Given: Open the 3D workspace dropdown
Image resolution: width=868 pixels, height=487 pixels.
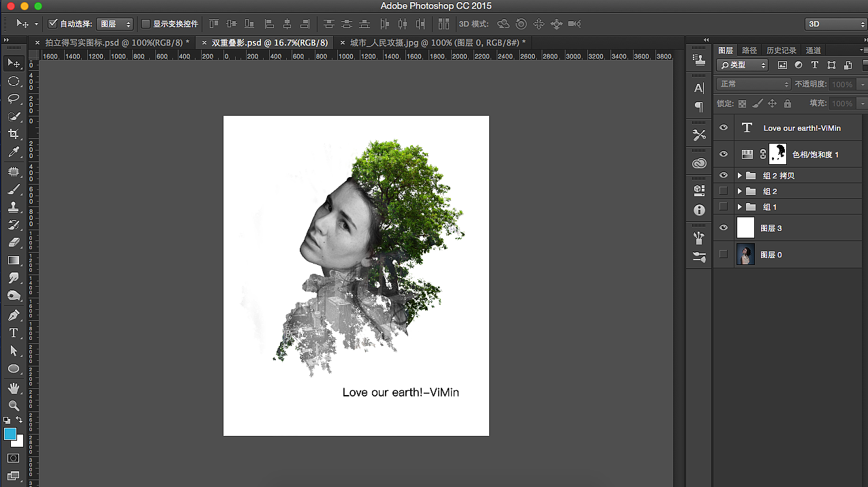Looking at the screenshot, I should (x=835, y=24).
